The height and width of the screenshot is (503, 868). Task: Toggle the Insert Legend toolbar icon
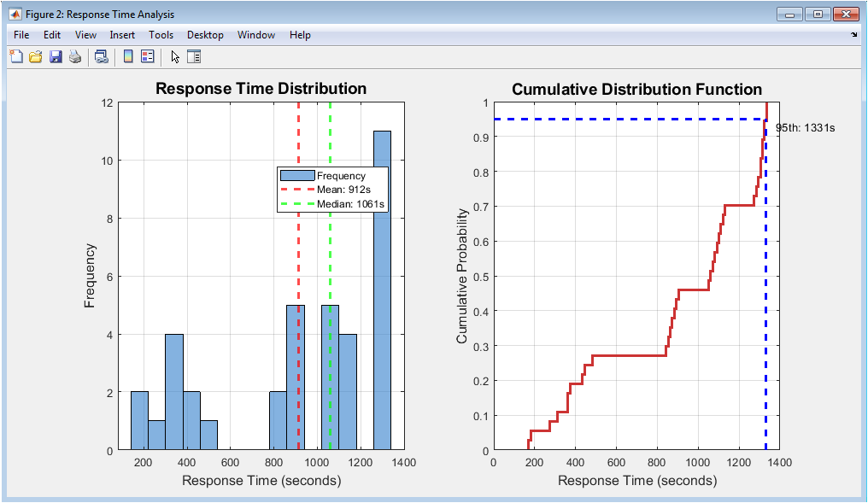pos(147,57)
